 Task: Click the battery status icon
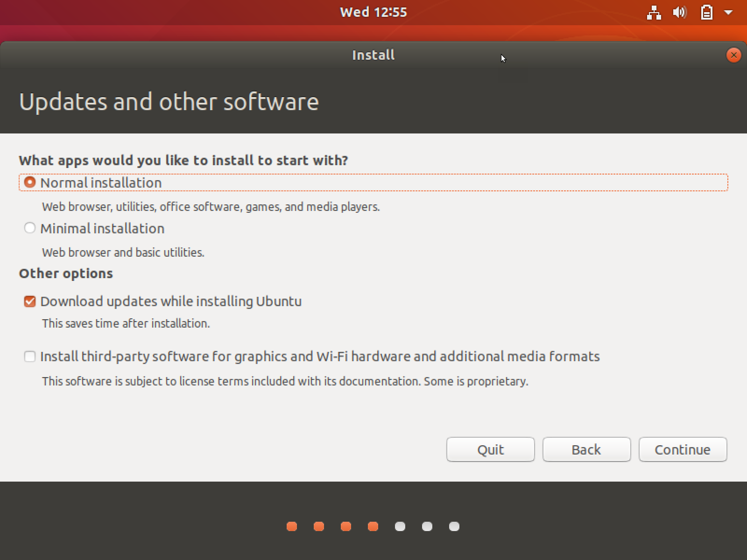[x=706, y=12]
